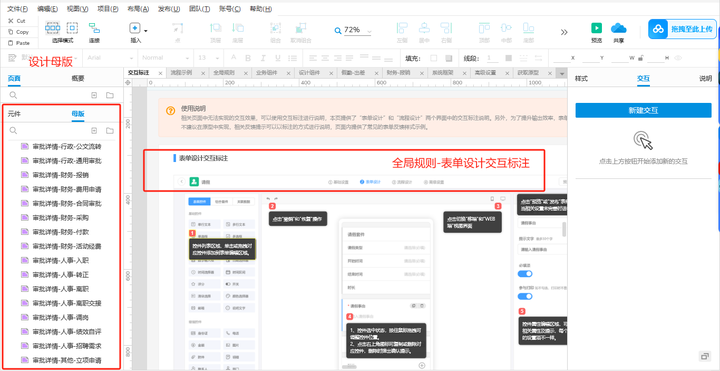The image size is (720, 371).
Task: Click the 底部 align bottom icon
Action: (x=529, y=28)
